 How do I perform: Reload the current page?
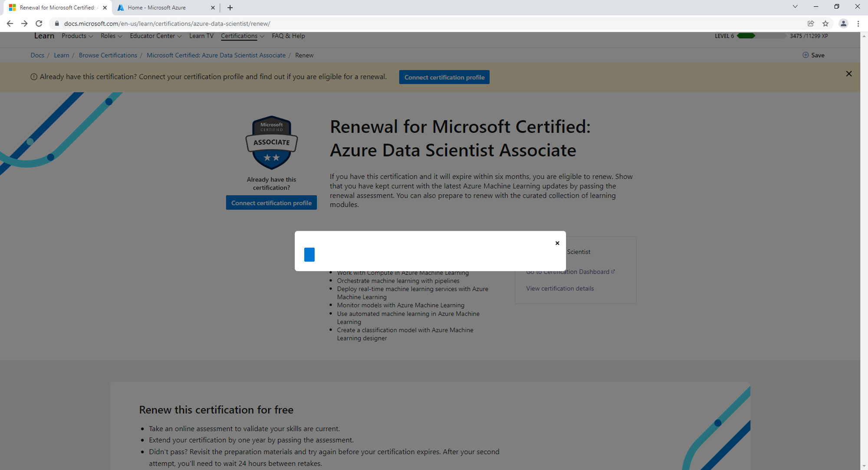[39, 23]
